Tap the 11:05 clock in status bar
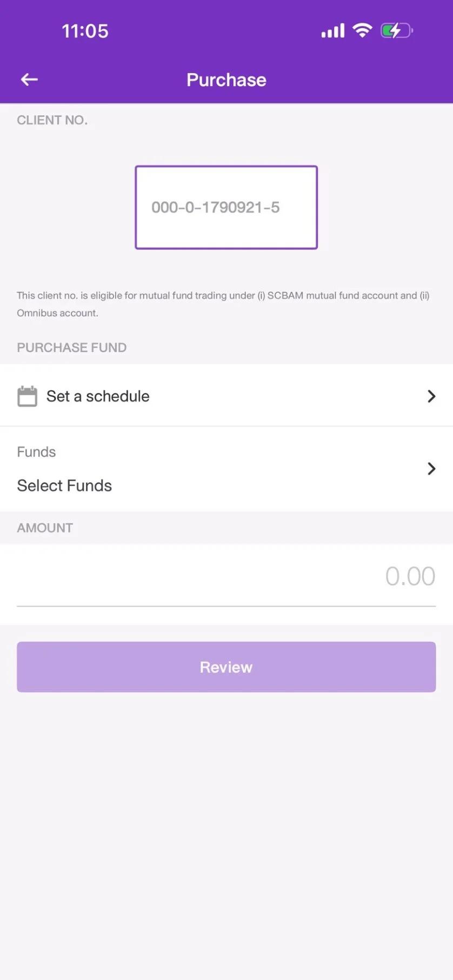The height and width of the screenshot is (980, 453). [85, 31]
